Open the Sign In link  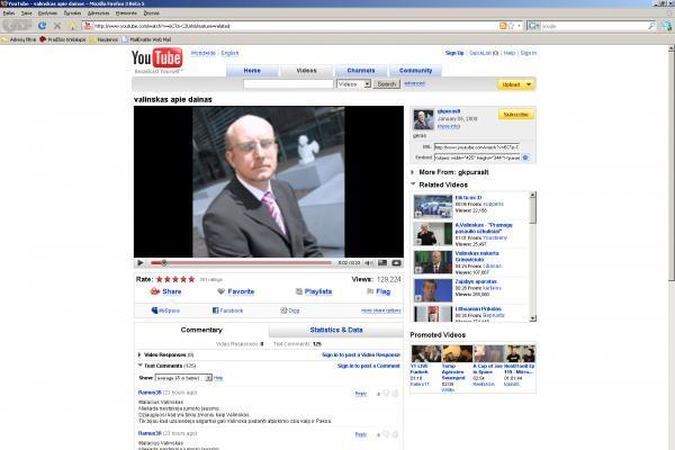click(528, 53)
